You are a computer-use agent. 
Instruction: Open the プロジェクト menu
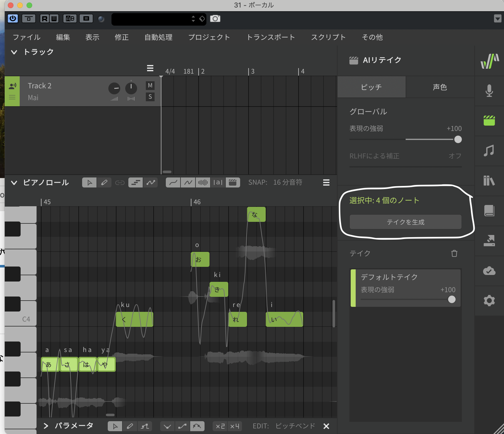(x=209, y=37)
